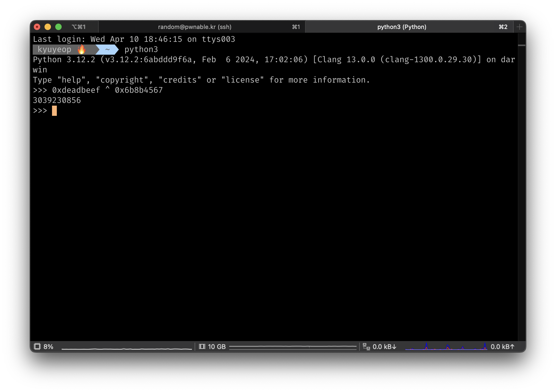Click the 3039230856 output line

tap(57, 100)
